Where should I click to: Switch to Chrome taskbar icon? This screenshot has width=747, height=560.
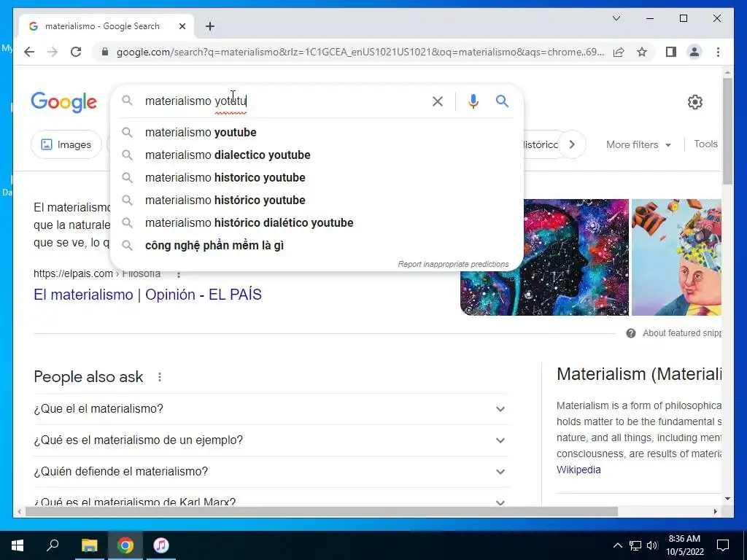125,545
